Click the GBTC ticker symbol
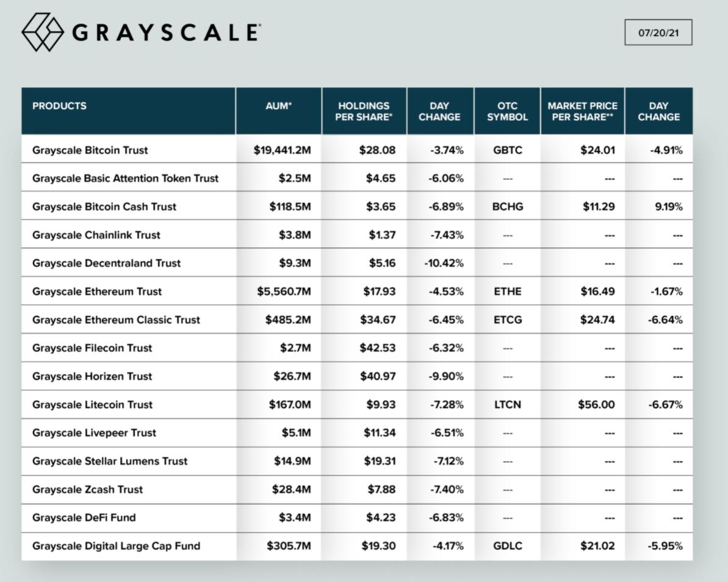 (507, 150)
